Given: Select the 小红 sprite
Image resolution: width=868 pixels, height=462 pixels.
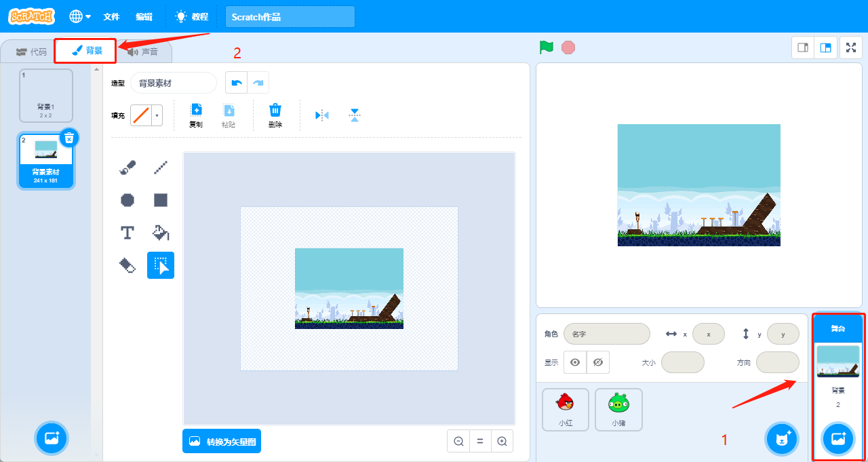Looking at the screenshot, I should 565,410.
